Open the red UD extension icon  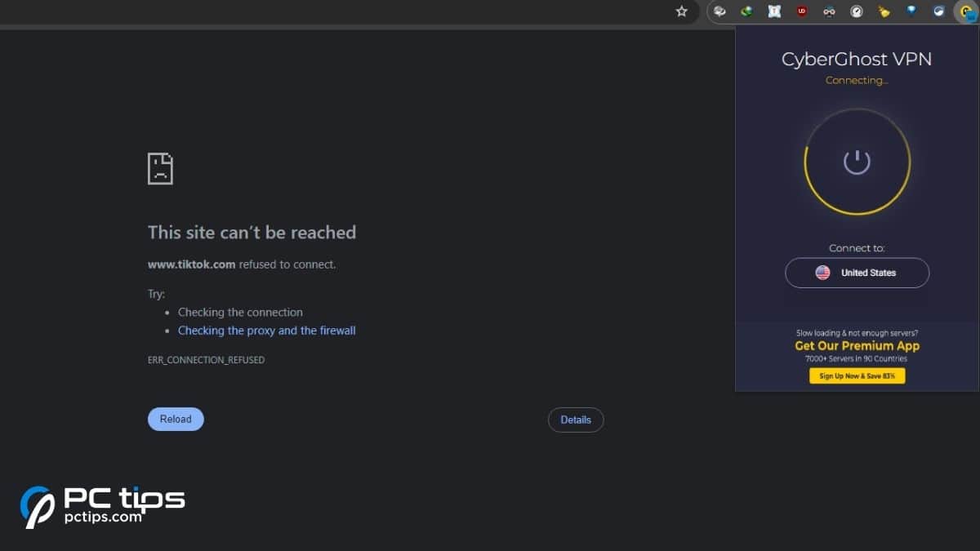tap(801, 11)
